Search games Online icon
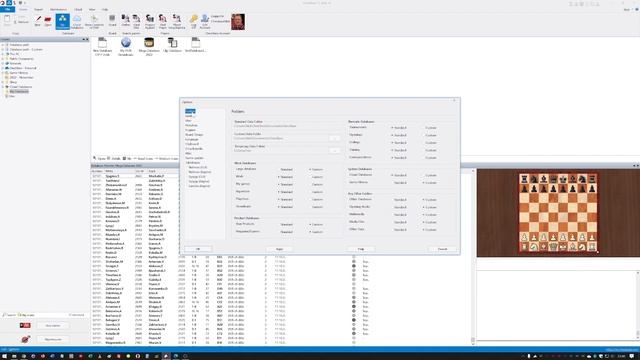Image resolution: width=640 pixels, height=360 pixels. pyautogui.click(x=125, y=20)
